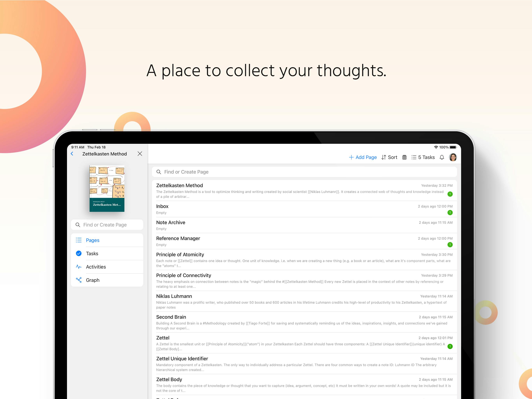Open the user profile avatar
Viewport: 532px width, 399px height.
pos(453,157)
